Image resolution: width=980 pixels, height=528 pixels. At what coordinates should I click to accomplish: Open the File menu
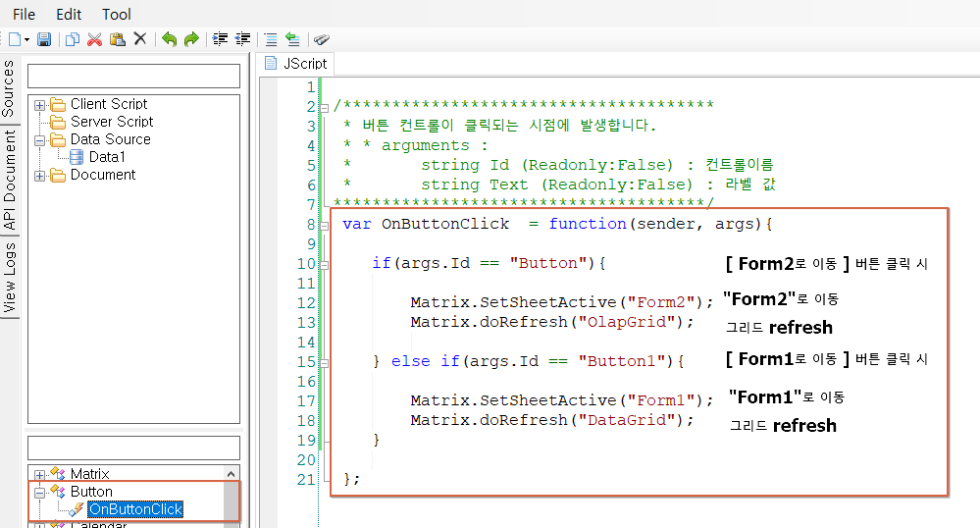[x=24, y=15]
